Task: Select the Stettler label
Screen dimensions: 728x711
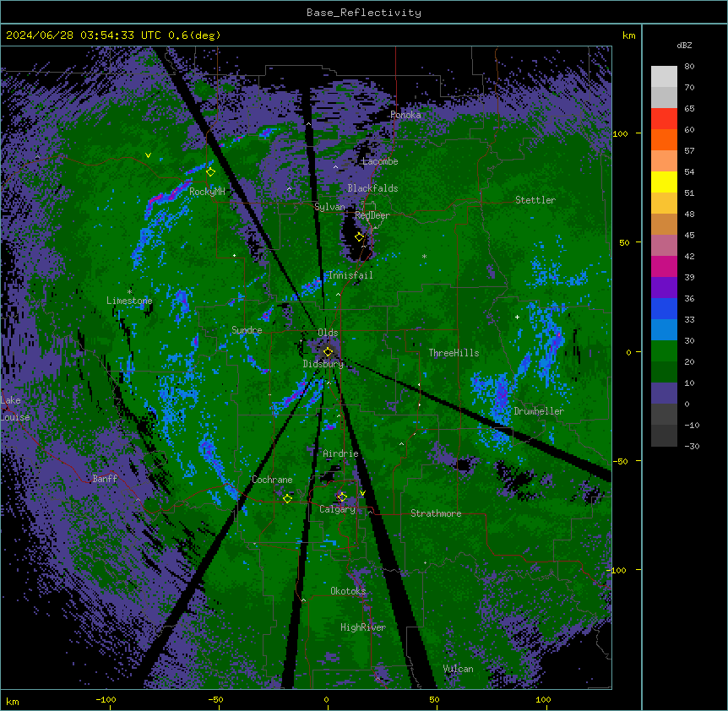Action: [x=535, y=200]
